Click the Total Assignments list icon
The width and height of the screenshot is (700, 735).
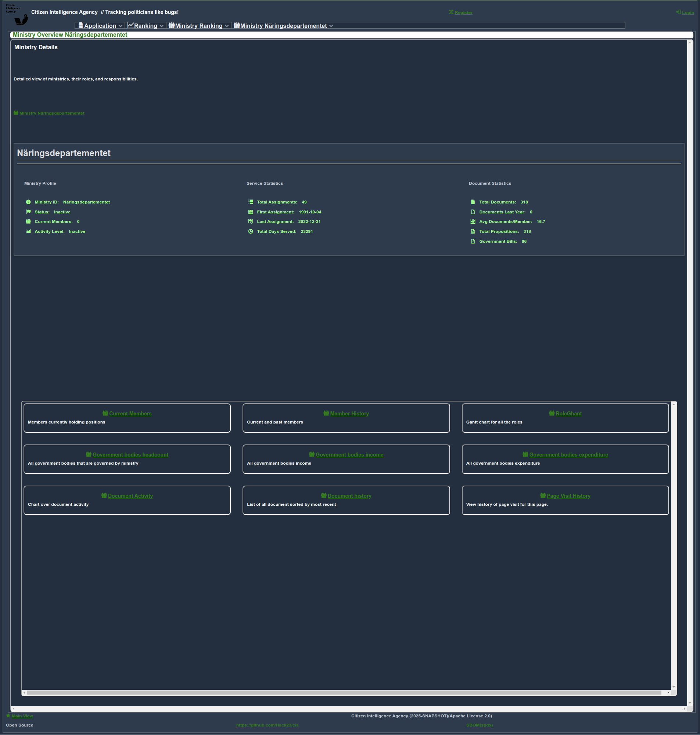point(251,202)
